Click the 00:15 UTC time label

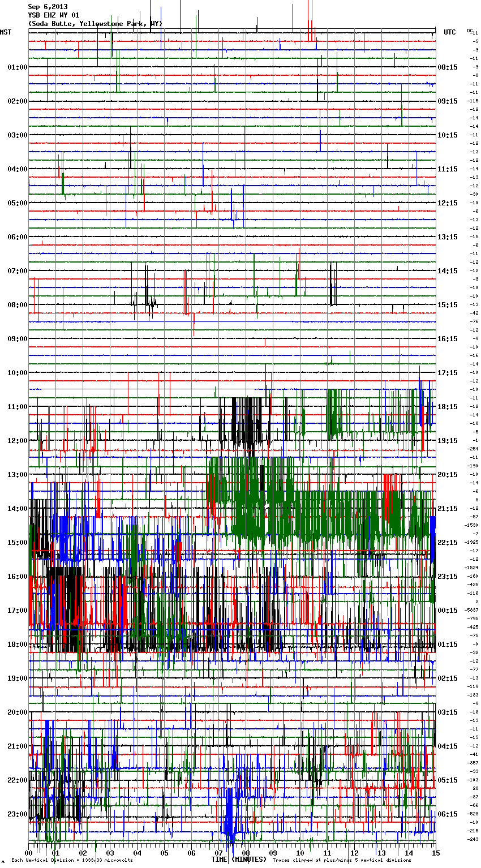pos(448,611)
